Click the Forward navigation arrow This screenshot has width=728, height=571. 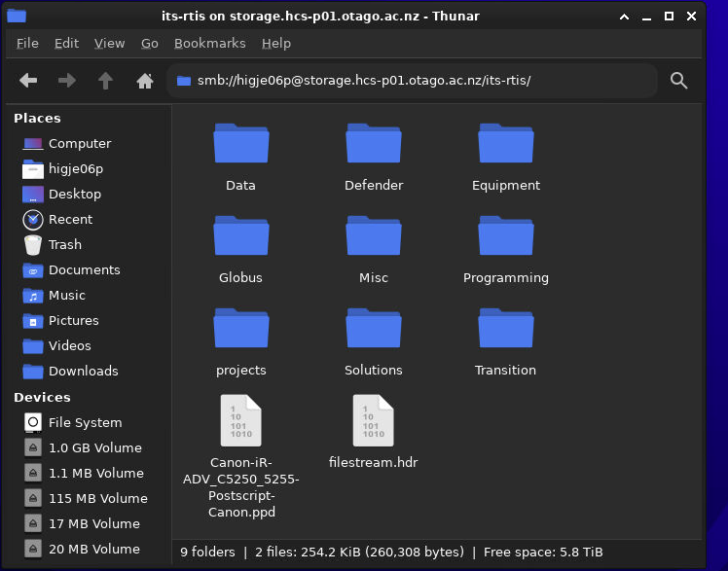[x=67, y=81]
